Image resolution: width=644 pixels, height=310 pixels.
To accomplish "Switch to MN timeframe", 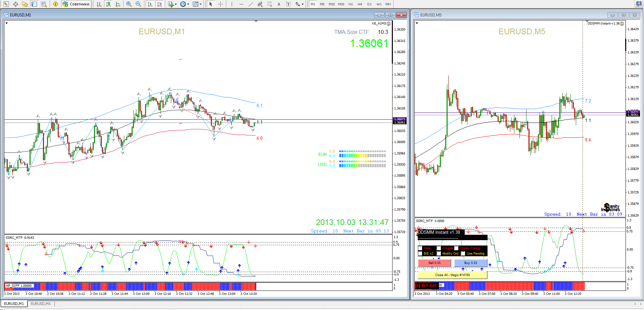I will pos(388,4).
